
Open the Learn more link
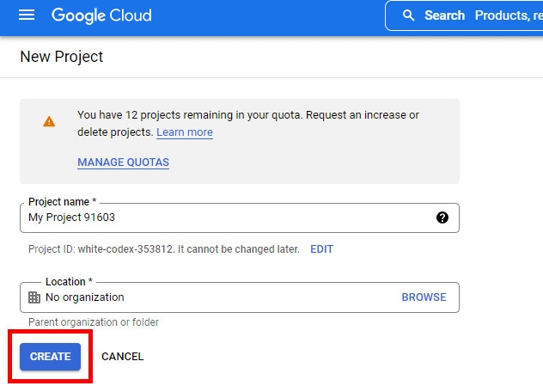[185, 132]
